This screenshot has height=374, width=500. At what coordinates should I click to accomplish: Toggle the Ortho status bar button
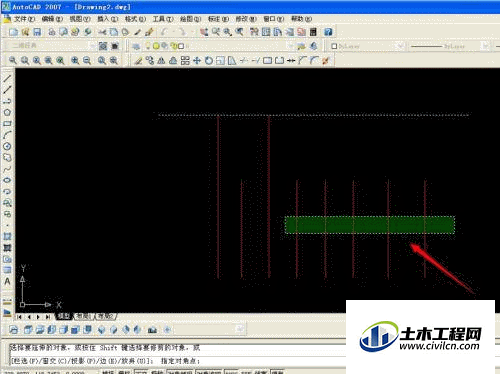tap(140, 372)
